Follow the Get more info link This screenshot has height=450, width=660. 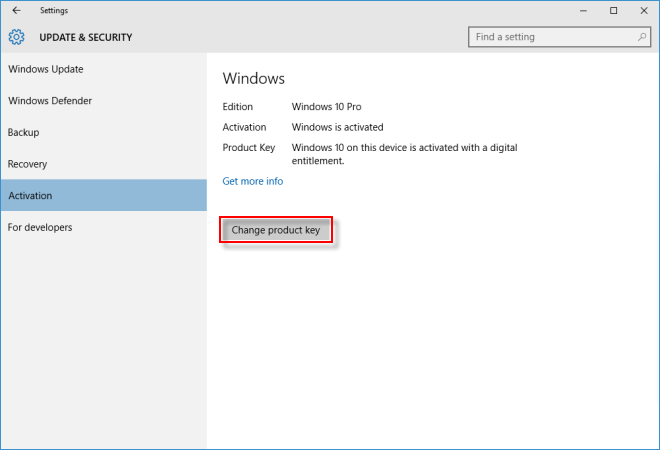click(x=252, y=181)
